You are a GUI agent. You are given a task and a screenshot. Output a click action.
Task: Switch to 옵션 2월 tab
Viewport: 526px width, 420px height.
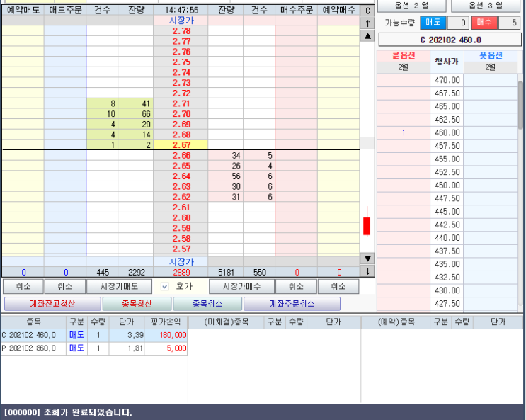tap(411, 6)
